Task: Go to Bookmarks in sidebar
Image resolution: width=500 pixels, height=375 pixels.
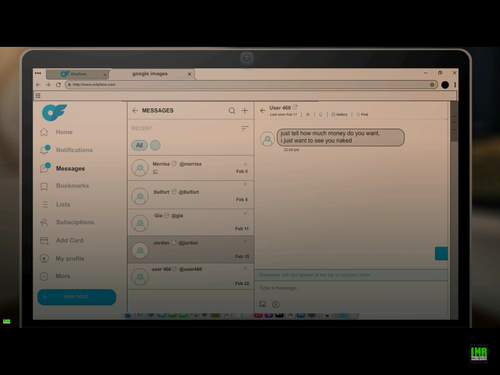Action: [72, 186]
